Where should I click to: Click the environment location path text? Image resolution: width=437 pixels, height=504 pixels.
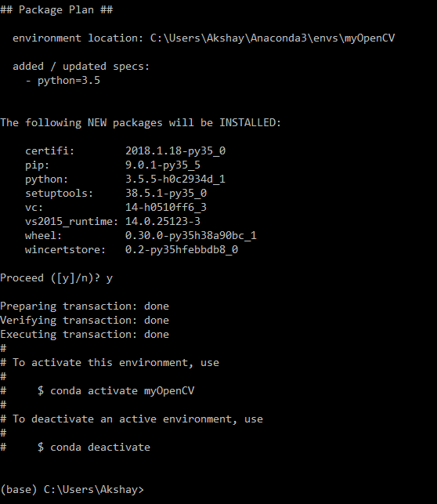point(273,38)
